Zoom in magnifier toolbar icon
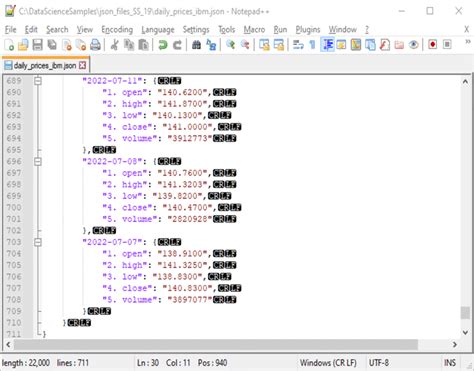474x371 pixels. tap(230, 45)
